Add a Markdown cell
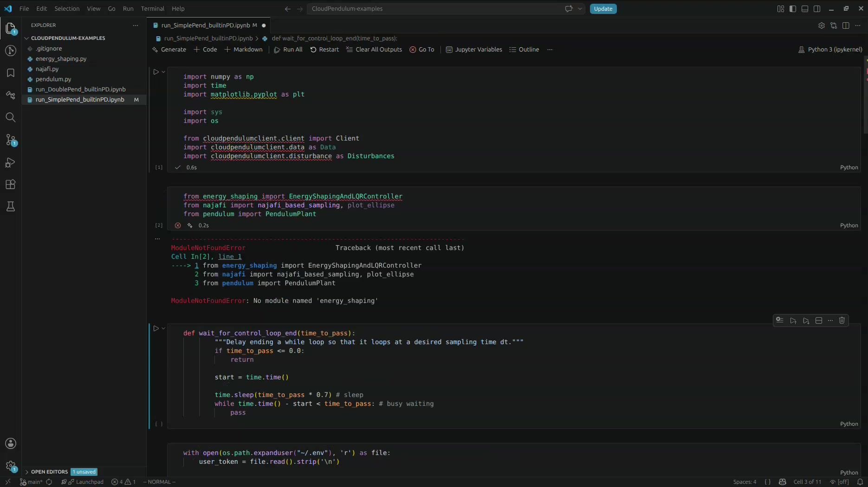The image size is (868, 487). click(x=244, y=50)
